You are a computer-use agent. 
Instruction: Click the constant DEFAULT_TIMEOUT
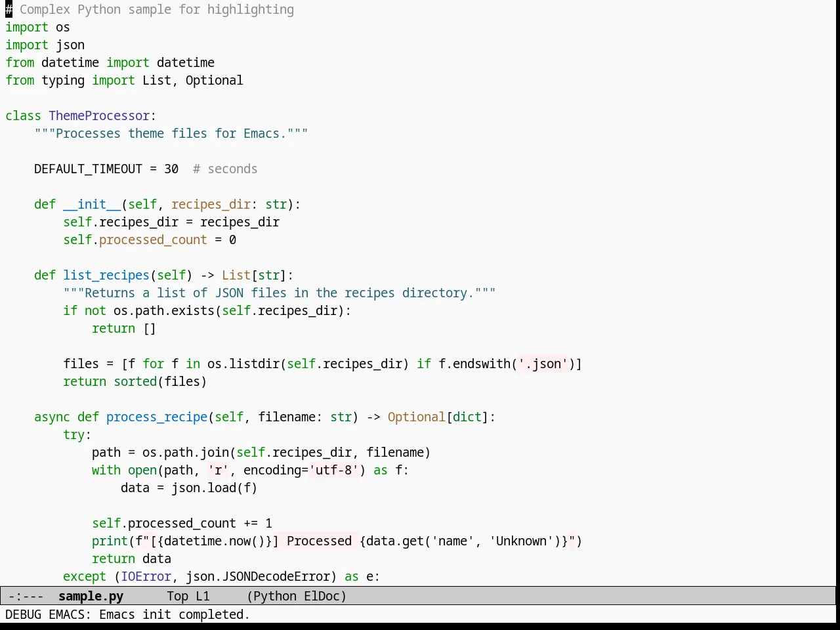click(x=88, y=169)
